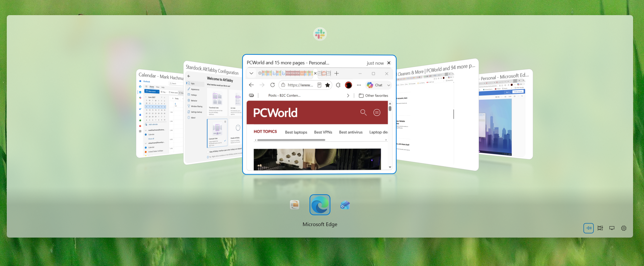Viewport: 644px width, 266px height.
Task: Add a new tab in Edge preview
Action: click(x=337, y=74)
